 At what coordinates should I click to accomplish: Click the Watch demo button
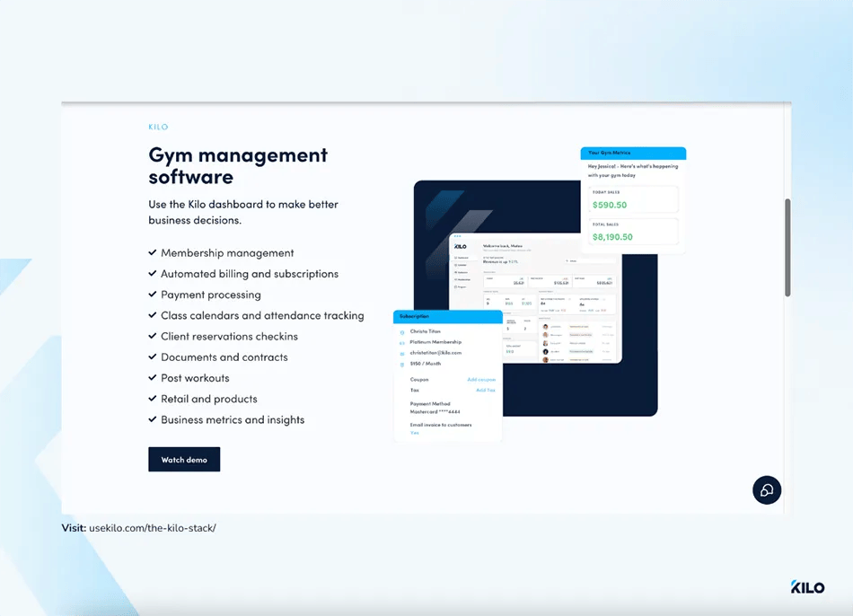click(x=184, y=459)
